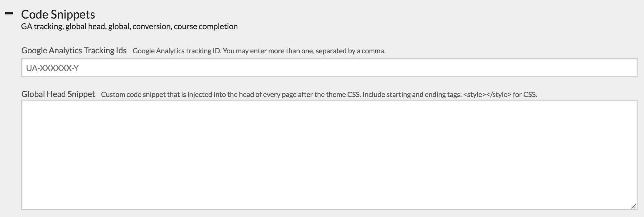Click the Google Analytics Tracking Ids label
644x217 pixels.
click(x=74, y=50)
